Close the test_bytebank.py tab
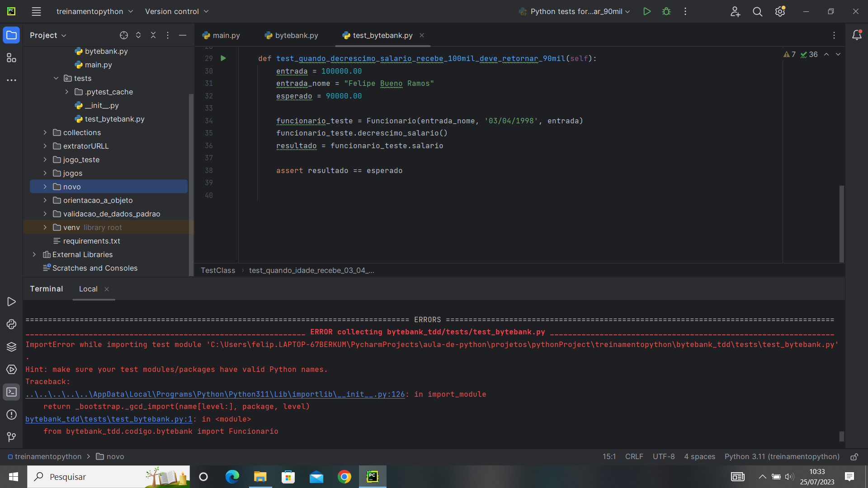The height and width of the screenshot is (488, 868). pyautogui.click(x=422, y=35)
